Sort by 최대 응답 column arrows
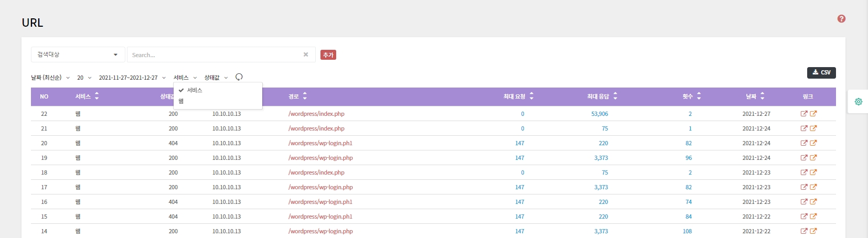Viewport: 868px width, 238px height. coord(615,96)
